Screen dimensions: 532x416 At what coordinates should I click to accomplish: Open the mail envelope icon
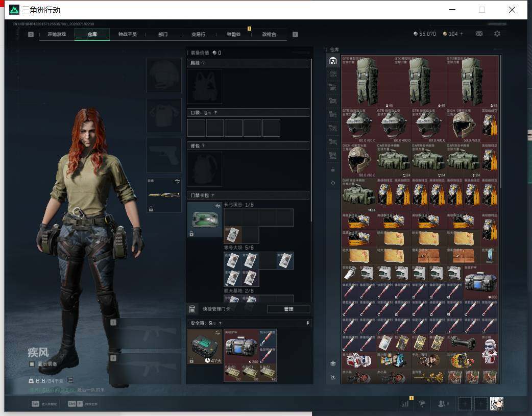click(479, 34)
